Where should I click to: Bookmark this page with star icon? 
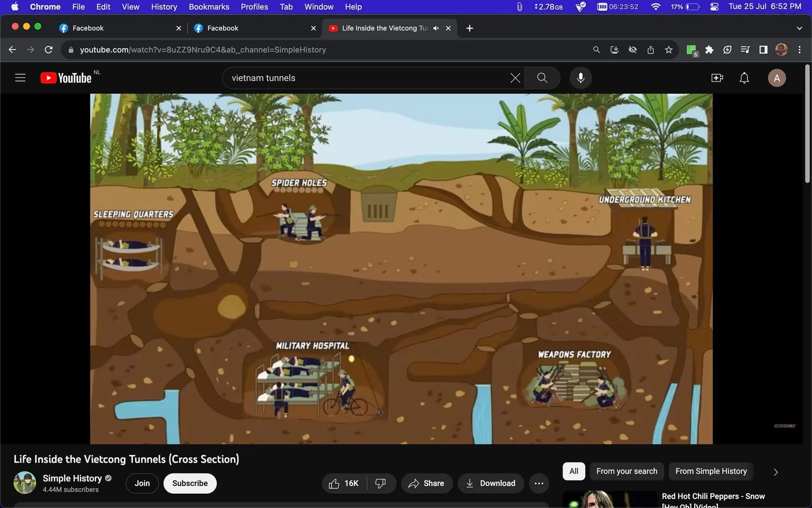(x=669, y=50)
